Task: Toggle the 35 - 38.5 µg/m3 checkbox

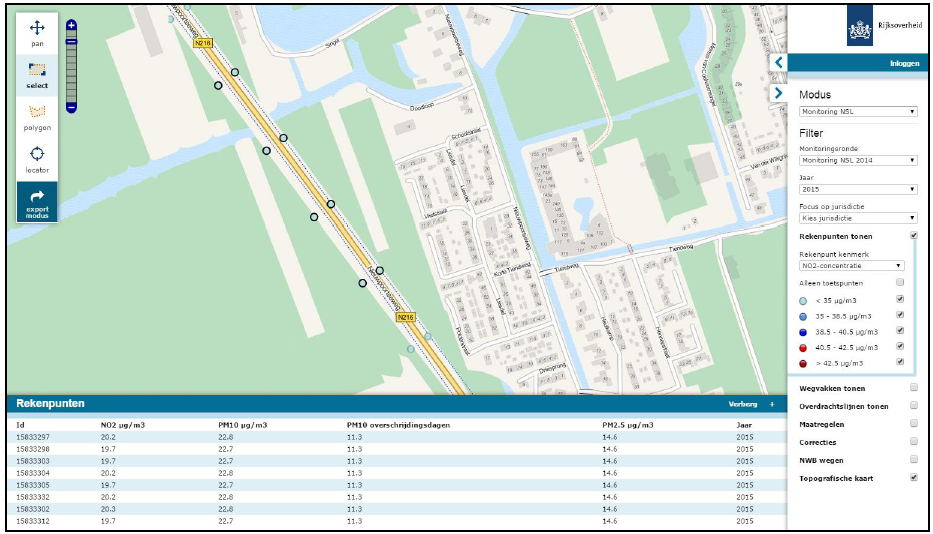Action: click(x=900, y=315)
